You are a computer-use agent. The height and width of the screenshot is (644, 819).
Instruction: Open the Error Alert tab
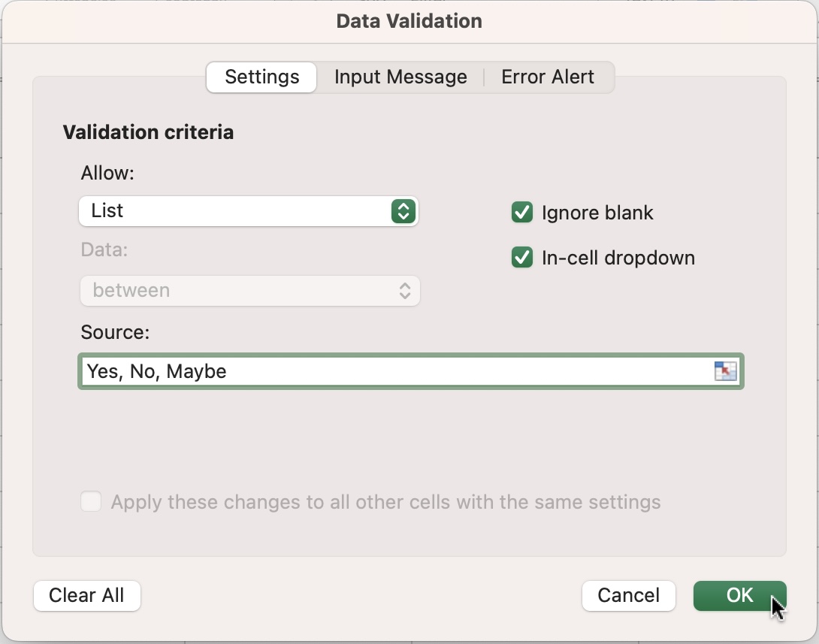(548, 77)
